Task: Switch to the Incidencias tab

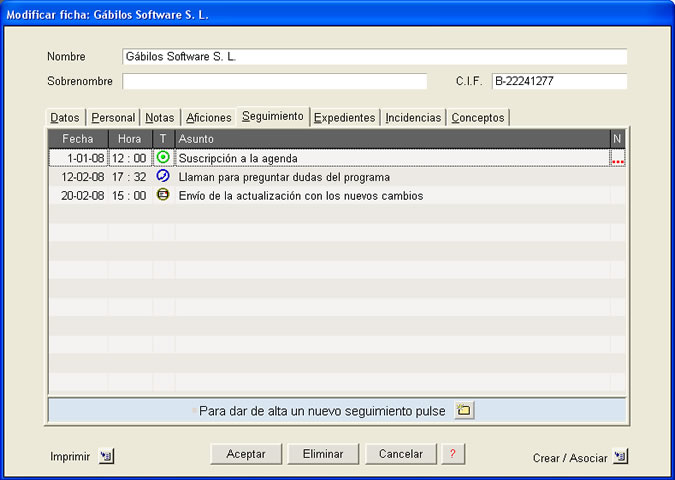Action: (413, 118)
